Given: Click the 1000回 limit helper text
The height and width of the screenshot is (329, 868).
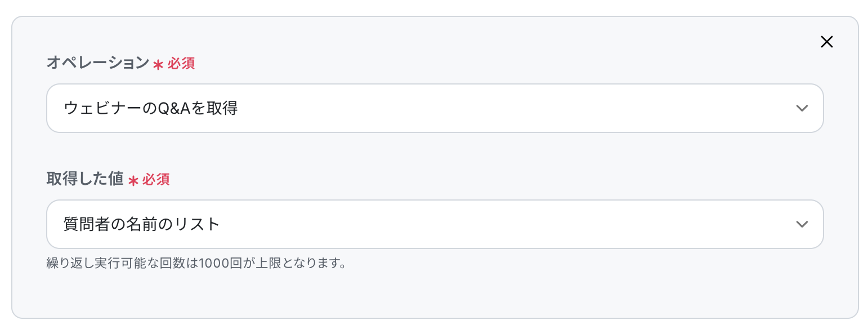Looking at the screenshot, I should [x=196, y=263].
